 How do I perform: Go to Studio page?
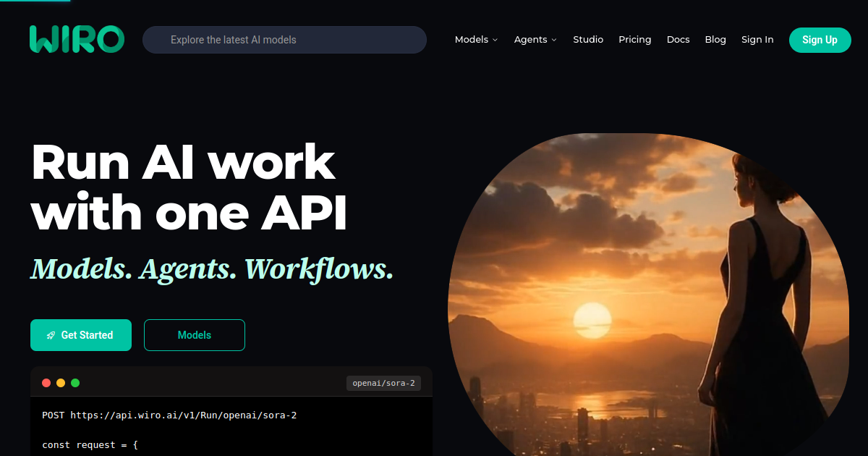pyautogui.click(x=588, y=40)
